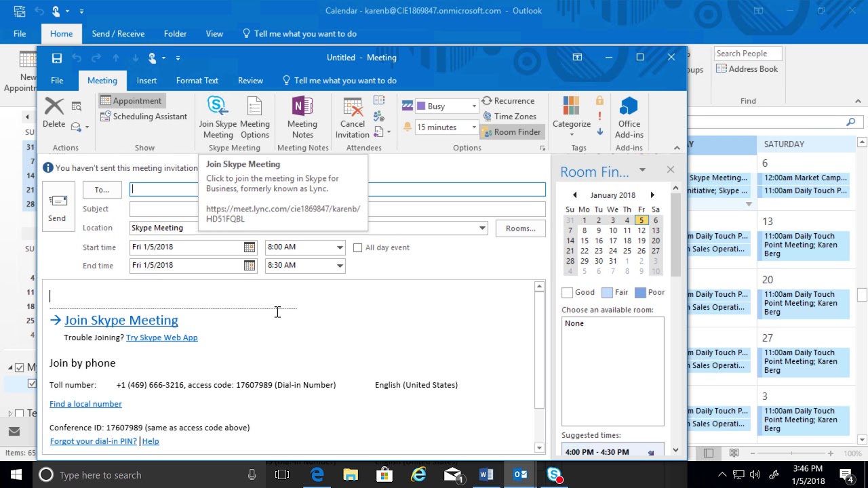Image resolution: width=868 pixels, height=488 pixels.
Task: Click Find a local number link
Action: 85,404
